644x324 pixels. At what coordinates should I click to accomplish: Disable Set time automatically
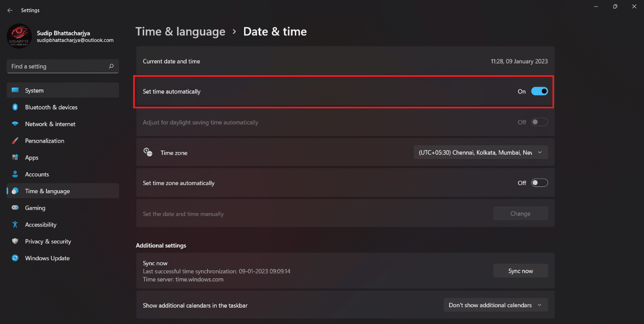pyautogui.click(x=539, y=91)
